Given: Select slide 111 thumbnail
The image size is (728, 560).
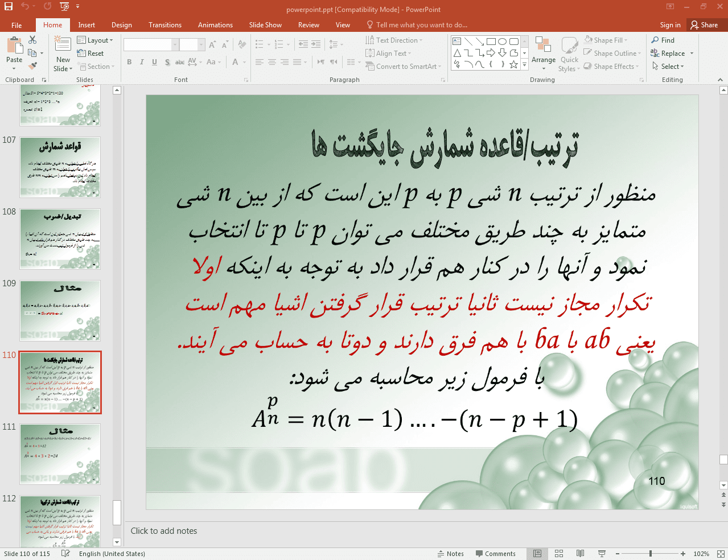Looking at the screenshot, I should coord(60,454).
